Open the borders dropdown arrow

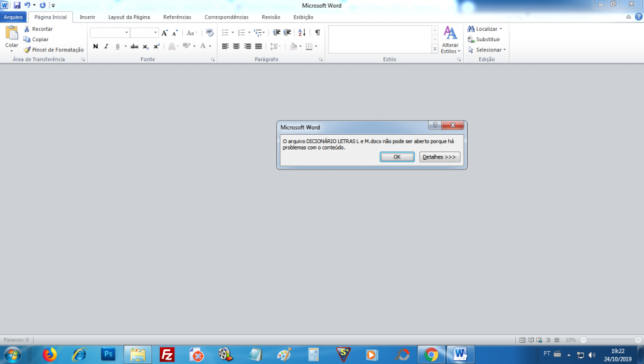click(x=316, y=46)
